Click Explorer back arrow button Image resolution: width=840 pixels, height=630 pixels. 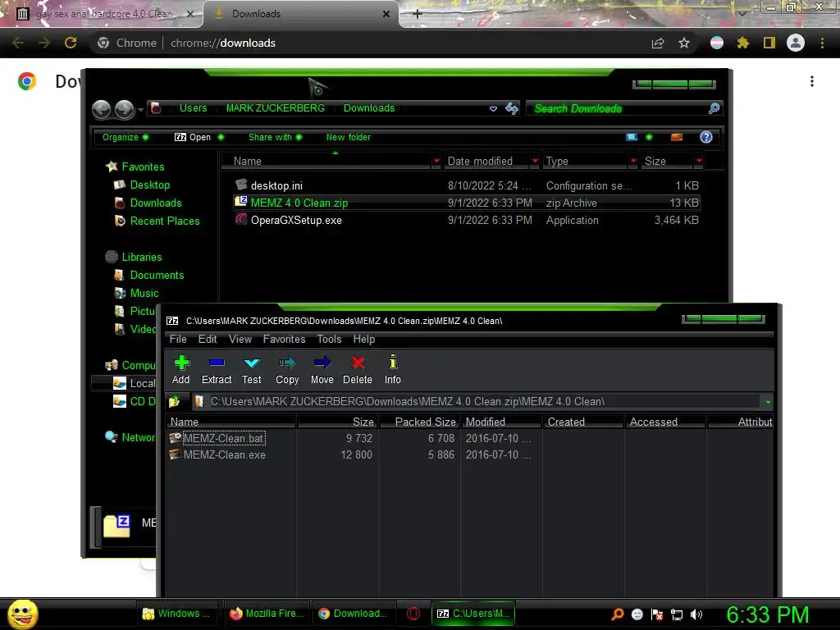[101, 109]
